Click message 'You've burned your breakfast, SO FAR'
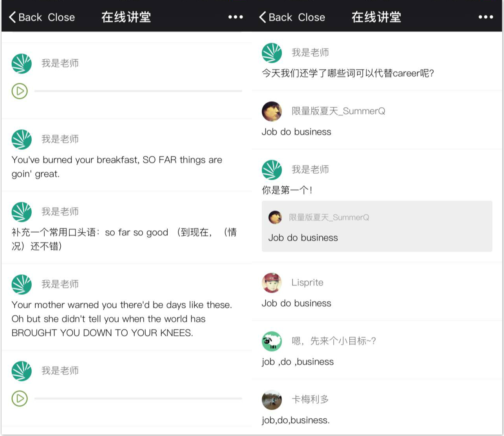504x436 pixels. pos(117,167)
